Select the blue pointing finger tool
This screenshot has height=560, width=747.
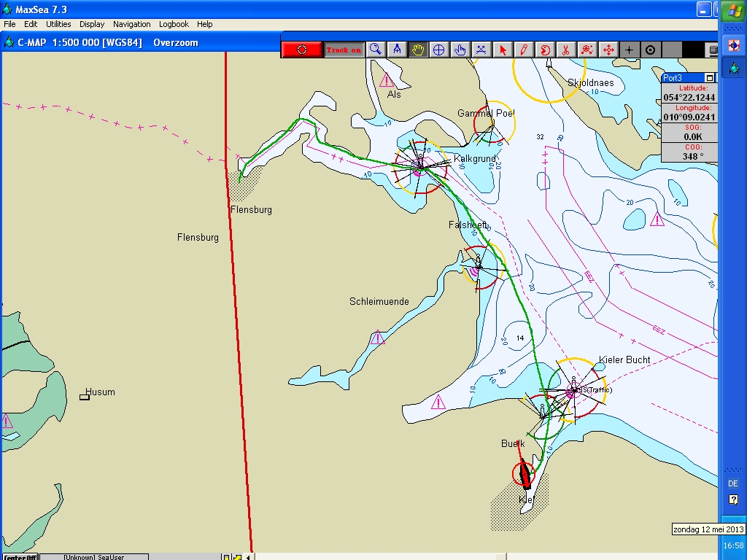(x=460, y=50)
